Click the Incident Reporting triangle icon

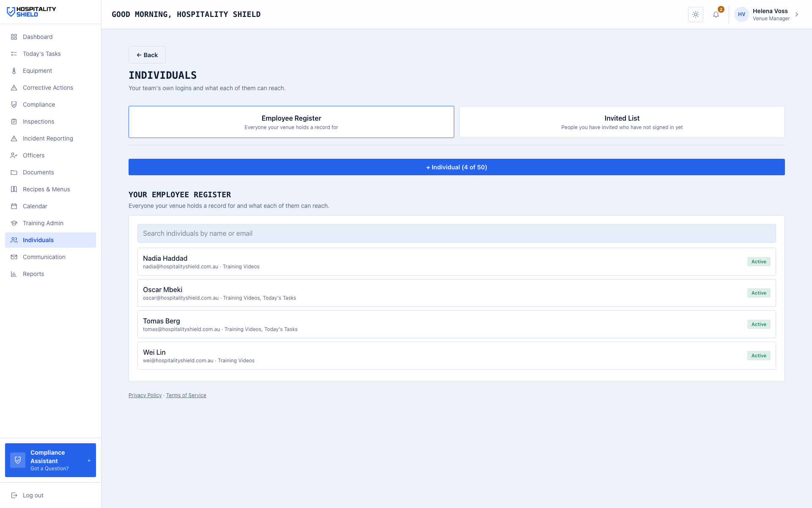point(14,138)
